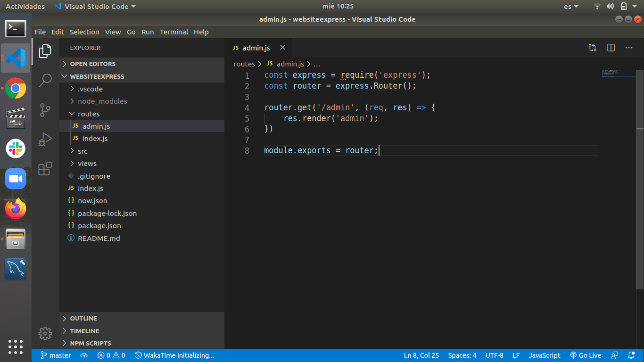The height and width of the screenshot is (362, 644).
Task: Open the video editor clapperboard dock icon
Action: click(16, 118)
